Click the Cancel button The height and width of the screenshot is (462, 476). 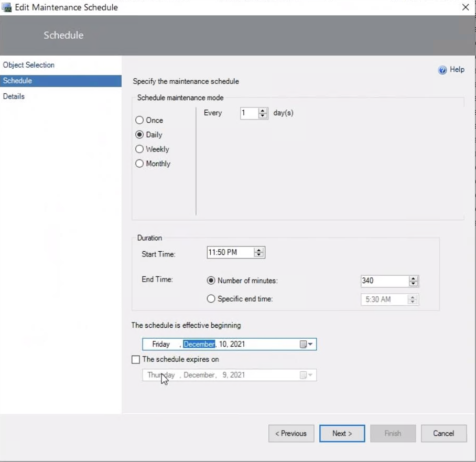(444, 434)
